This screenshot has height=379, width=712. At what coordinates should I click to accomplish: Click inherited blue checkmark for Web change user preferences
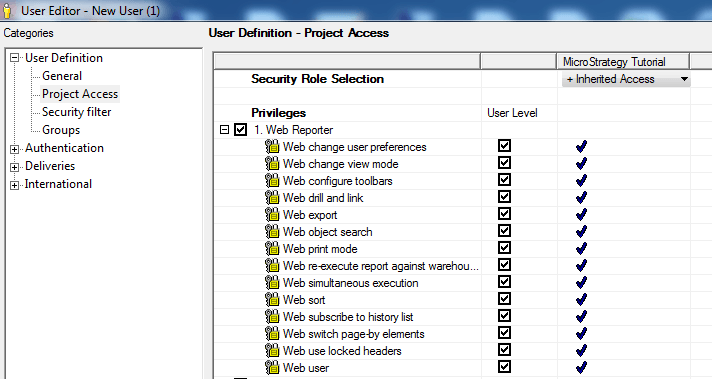[x=581, y=147]
